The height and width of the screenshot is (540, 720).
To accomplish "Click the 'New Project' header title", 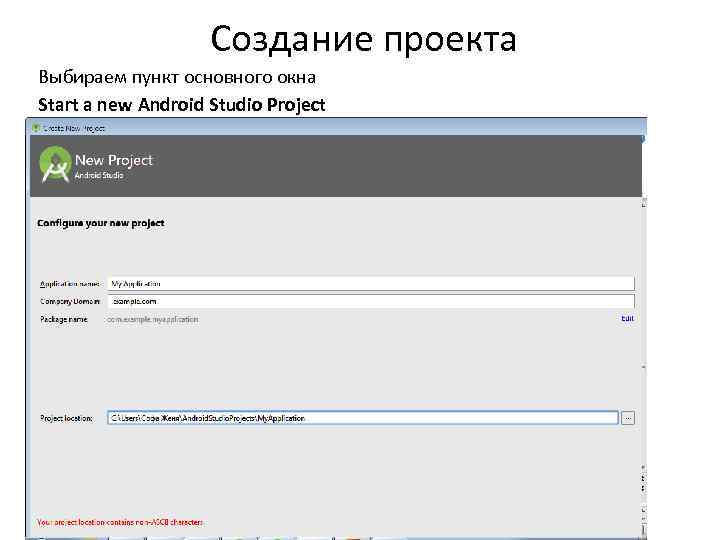I will point(113,160).
